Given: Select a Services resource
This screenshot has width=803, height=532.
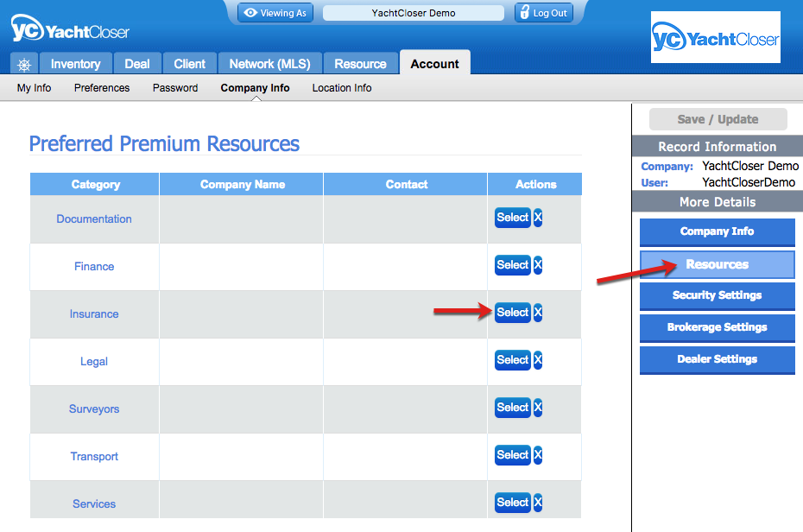Looking at the screenshot, I should 513,503.
